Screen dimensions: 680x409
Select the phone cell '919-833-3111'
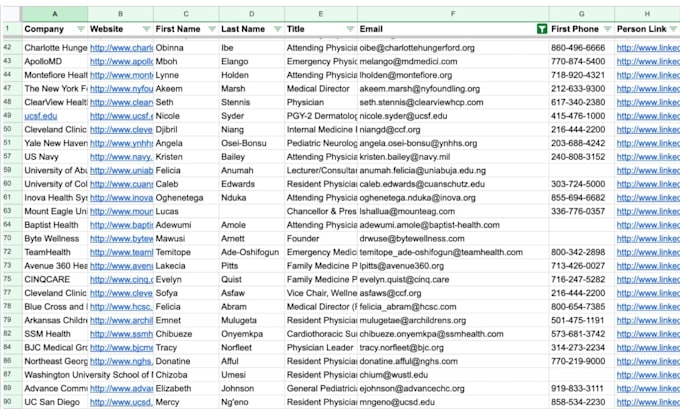[x=582, y=388]
